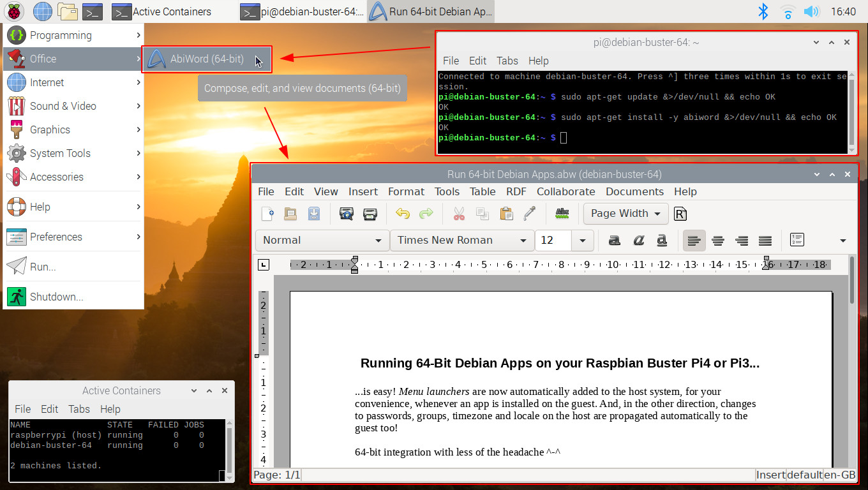Launch terminal from the panel launcher
Screen dimensions: 868x490
click(93, 11)
